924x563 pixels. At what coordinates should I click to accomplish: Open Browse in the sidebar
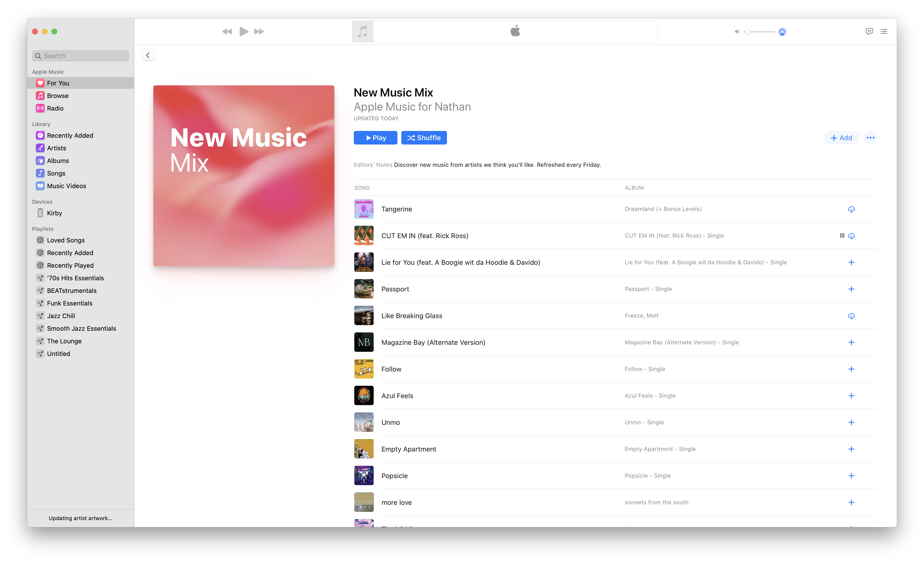(57, 96)
